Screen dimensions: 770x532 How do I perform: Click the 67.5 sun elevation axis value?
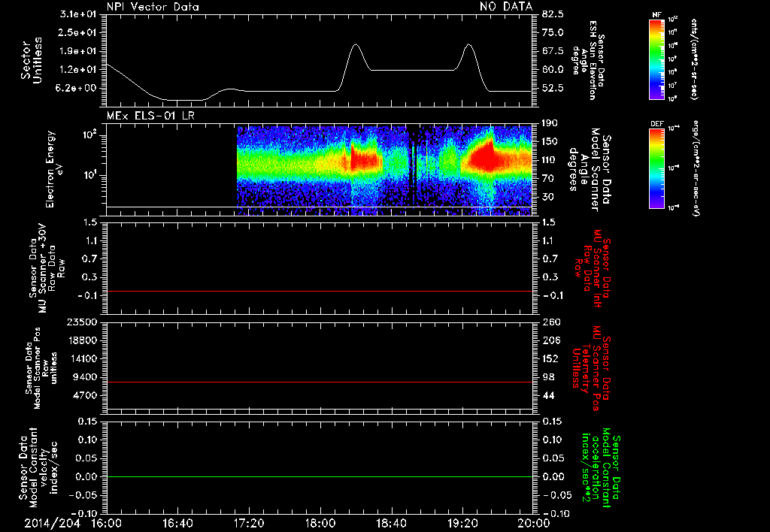[553, 51]
